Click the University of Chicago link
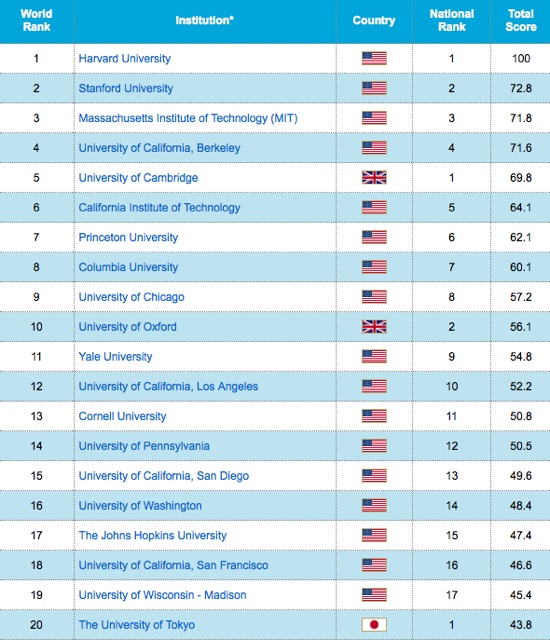550x640 pixels. click(131, 297)
